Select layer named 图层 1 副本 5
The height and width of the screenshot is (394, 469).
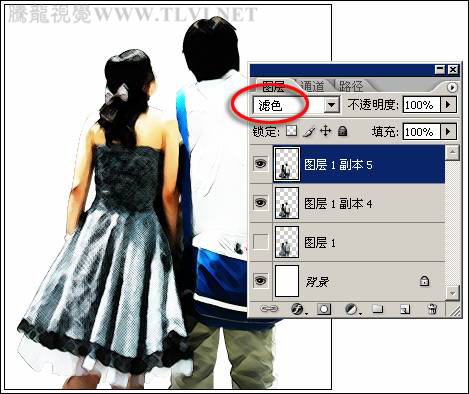coord(339,164)
